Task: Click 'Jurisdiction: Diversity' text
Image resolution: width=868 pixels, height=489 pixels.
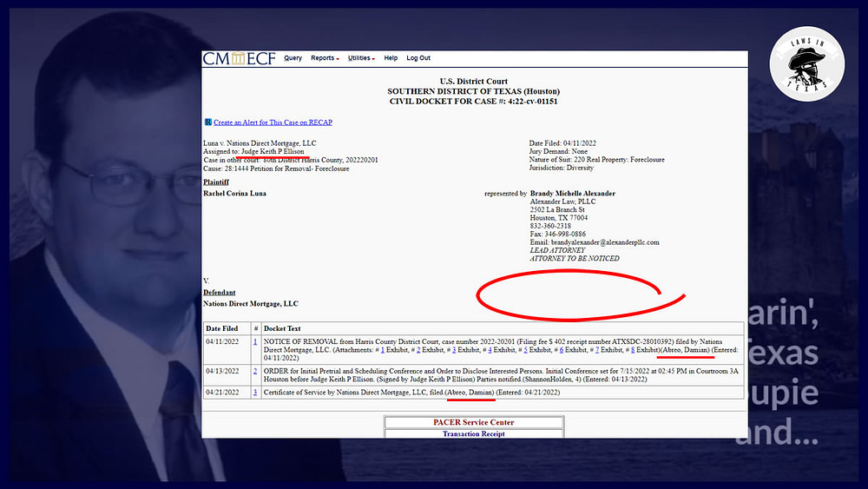Action: (x=562, y=168)
